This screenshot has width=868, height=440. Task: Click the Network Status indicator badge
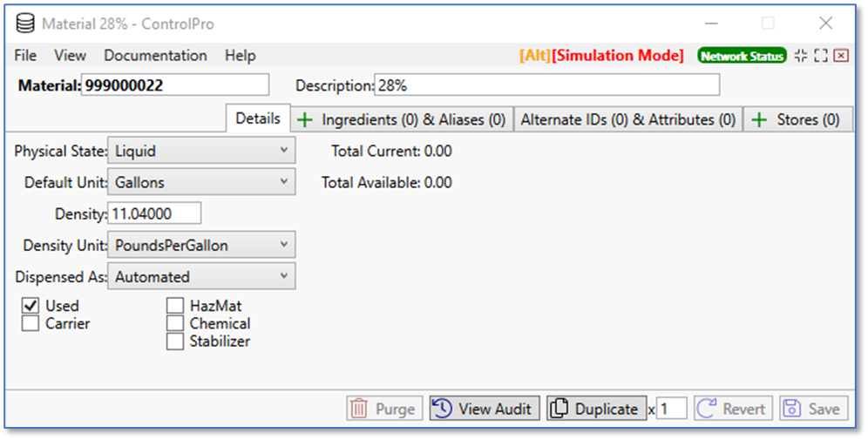tap(742, 56)
